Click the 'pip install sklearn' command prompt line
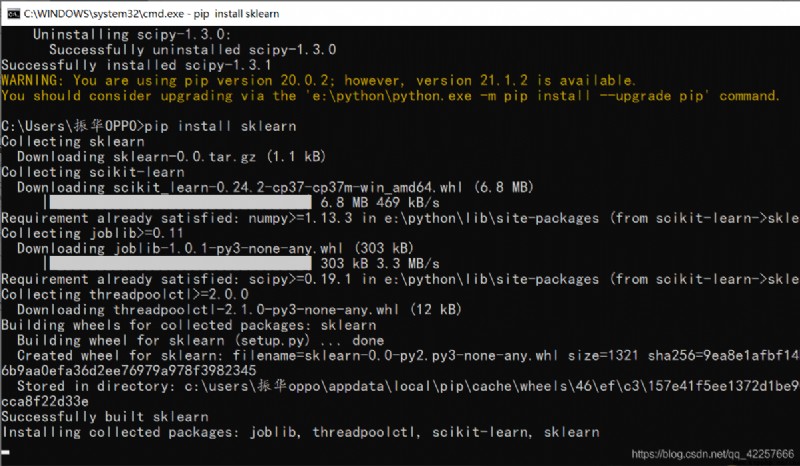This screenshot has width=800, height=466. coord(148,126)
